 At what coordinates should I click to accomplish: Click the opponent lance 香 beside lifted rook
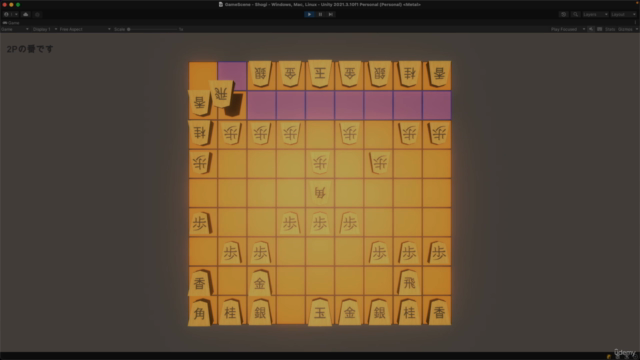[200, 102]
